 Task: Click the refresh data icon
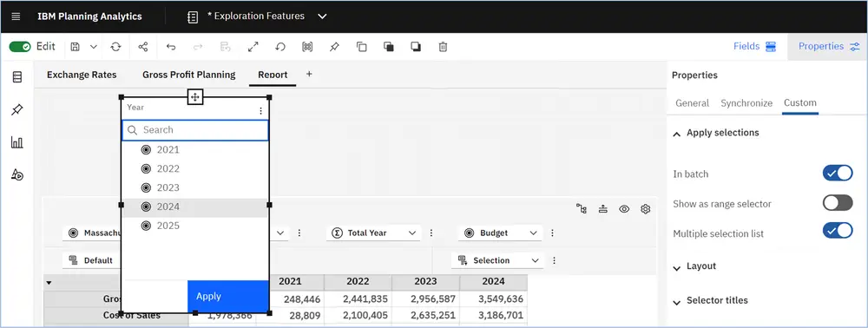tap(115, 47)
